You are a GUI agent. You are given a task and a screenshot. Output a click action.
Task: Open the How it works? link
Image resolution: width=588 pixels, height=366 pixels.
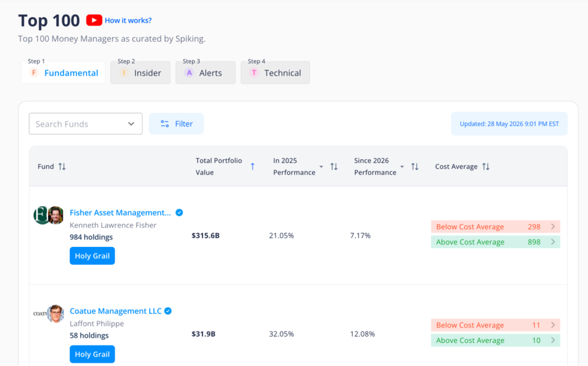[x=128, y=20]
